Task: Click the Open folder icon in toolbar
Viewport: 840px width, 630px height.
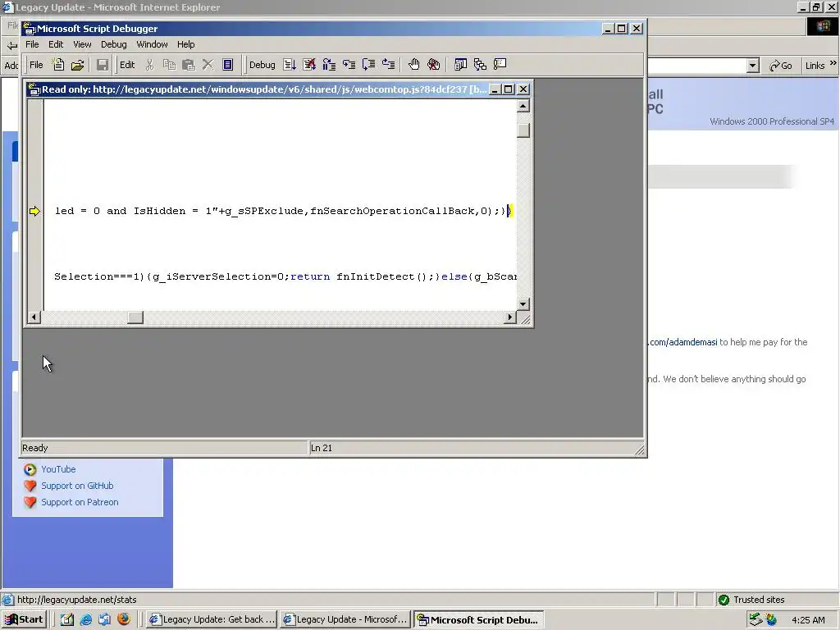Action: (78, 65)
